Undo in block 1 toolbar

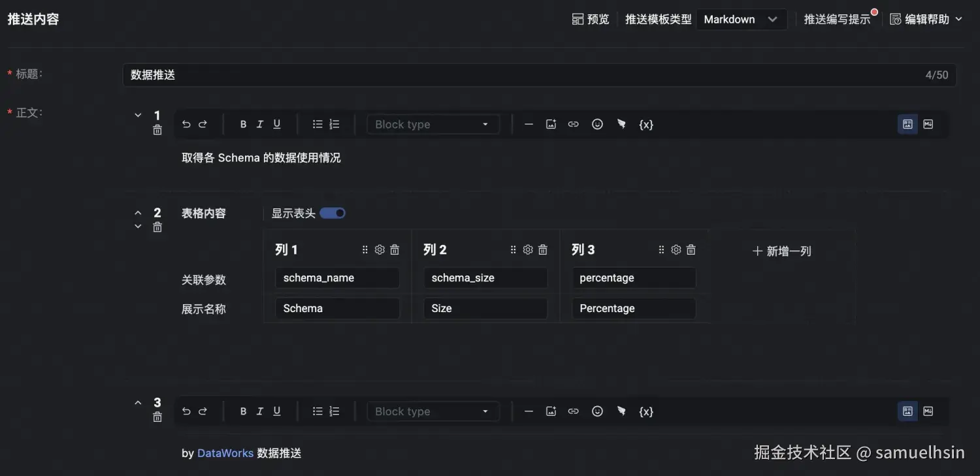coord(186,124)
